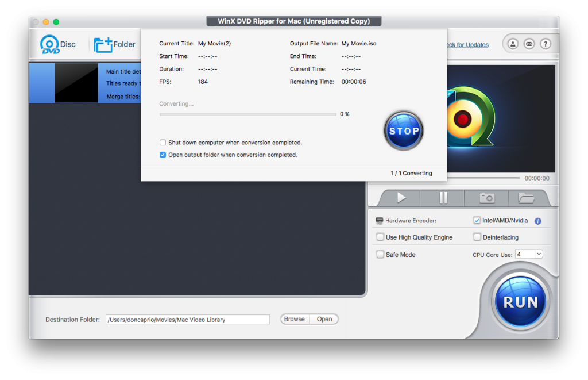Viewport: 588px width, 380px height.
Task: Click the "My Movie(2)" current title value
Action: 215,44
